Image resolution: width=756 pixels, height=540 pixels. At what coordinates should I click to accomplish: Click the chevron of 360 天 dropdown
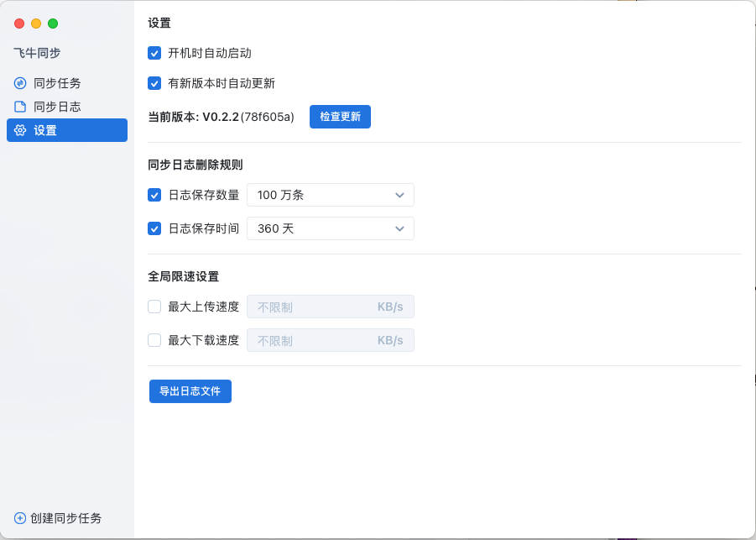399,229
